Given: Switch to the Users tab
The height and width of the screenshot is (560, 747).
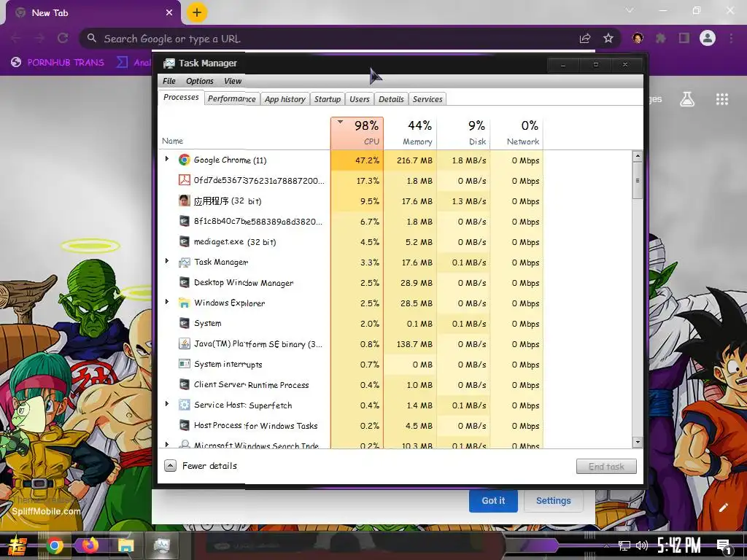Looking at the screenshot, I should [359, 99].
